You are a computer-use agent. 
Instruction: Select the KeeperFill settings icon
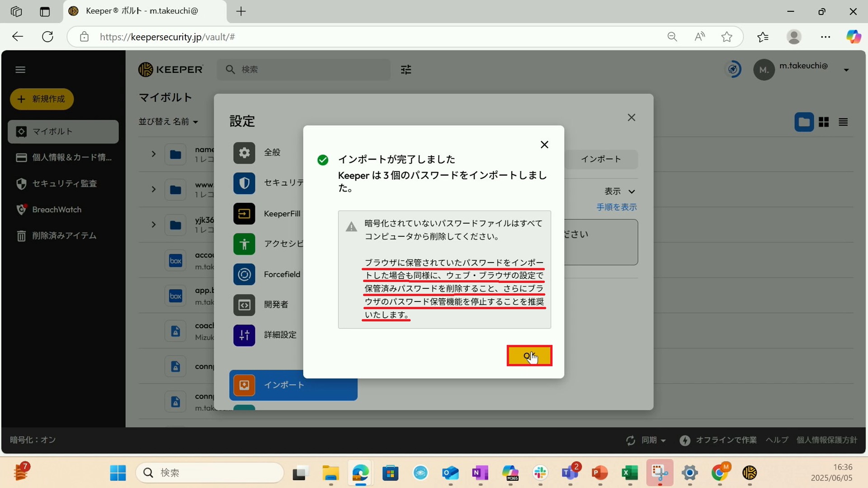click(244, 214)
